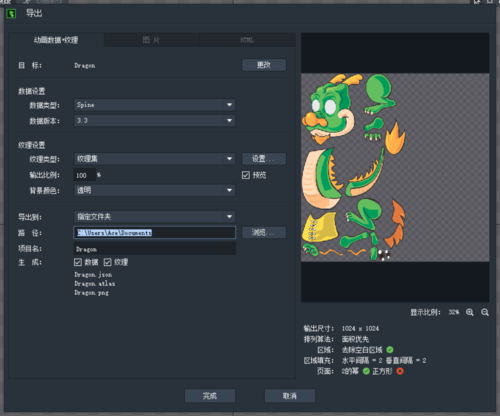Click target name Dragon text
This screenshot has width=500, height=416.
point(85,66)
